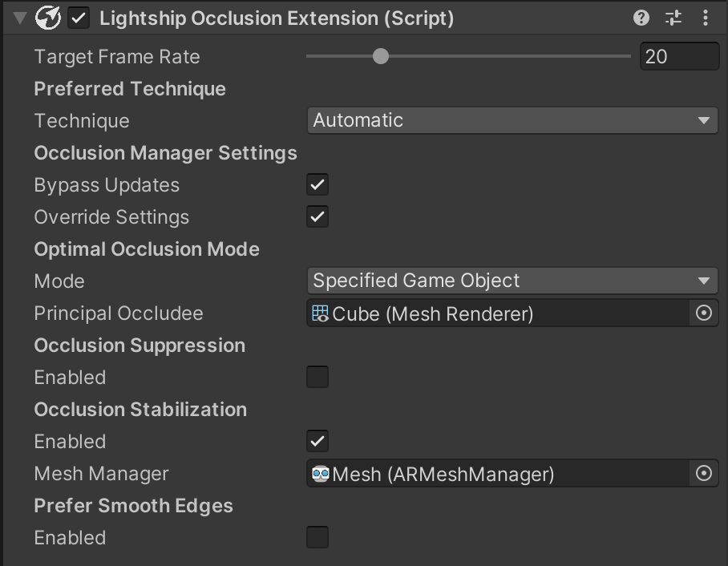The height and width of the screenshot is (566, 728).
Task: Click the presets icon on the component header
Action: tap(673, 18)
